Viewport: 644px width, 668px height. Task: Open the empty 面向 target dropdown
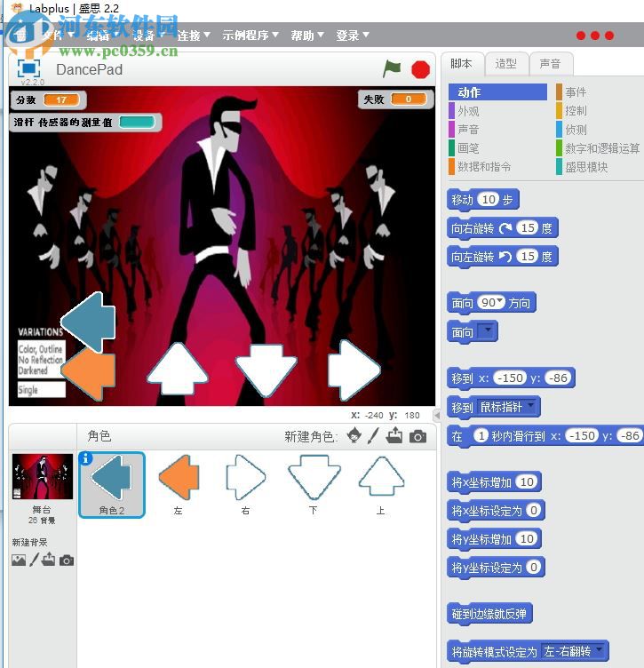pos(487,331)
